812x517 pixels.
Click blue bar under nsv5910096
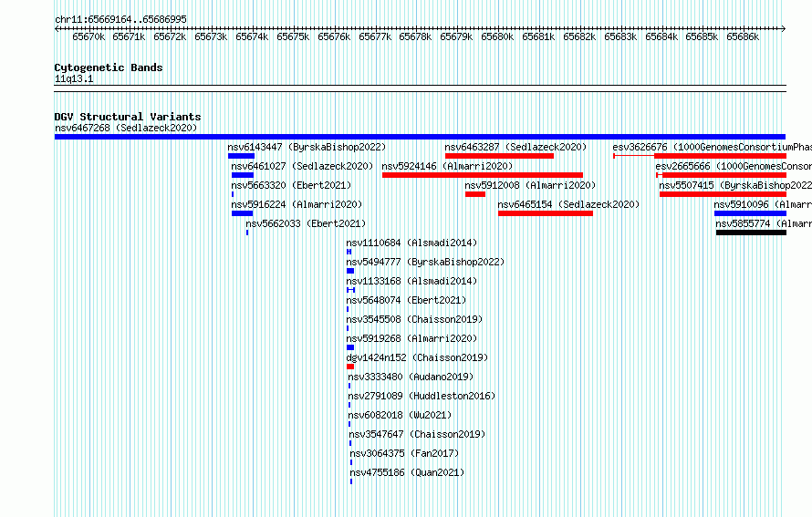pos(750,213)
